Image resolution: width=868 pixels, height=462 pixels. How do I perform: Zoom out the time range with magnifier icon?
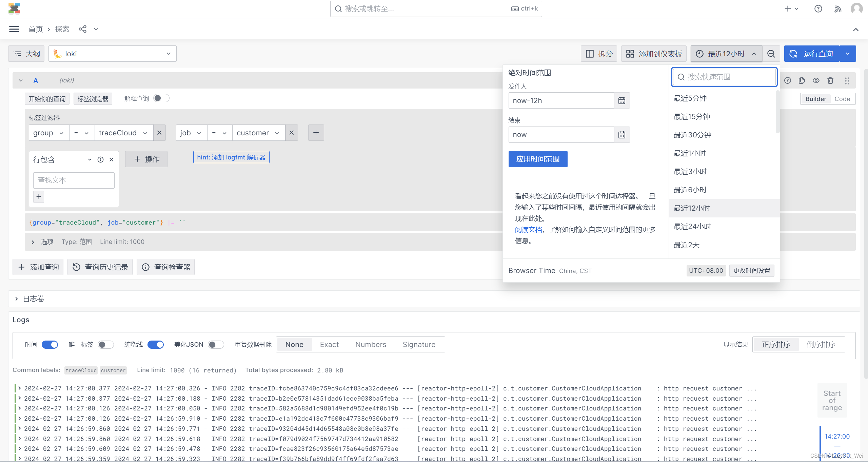[771, 53]
